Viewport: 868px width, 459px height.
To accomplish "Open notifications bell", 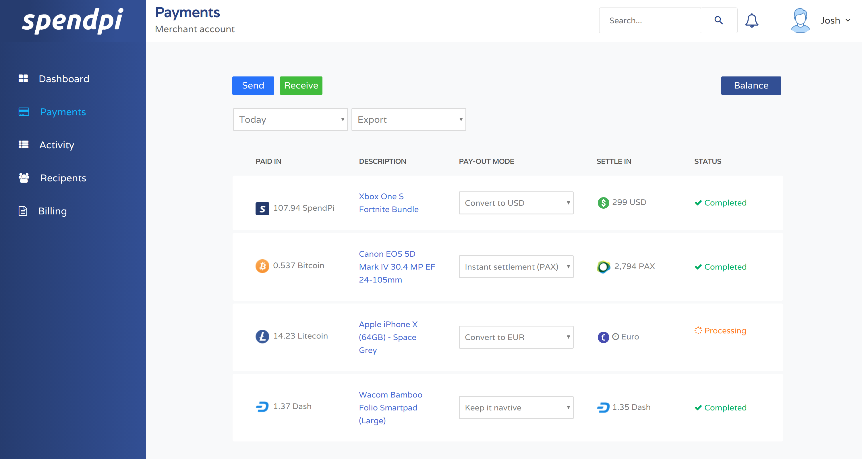I will [x=751, y=21].
